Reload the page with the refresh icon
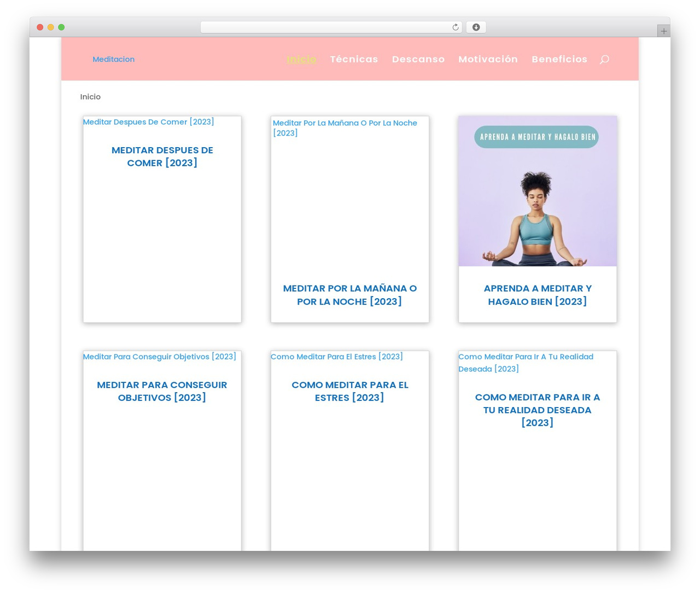Screen dimensions: 700x593 (455, 27)
